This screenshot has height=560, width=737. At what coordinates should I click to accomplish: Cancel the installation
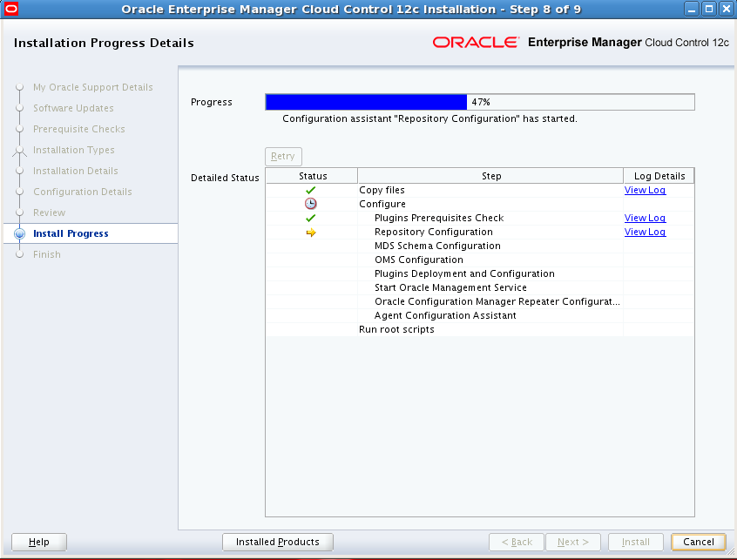[x=699, y=543]
